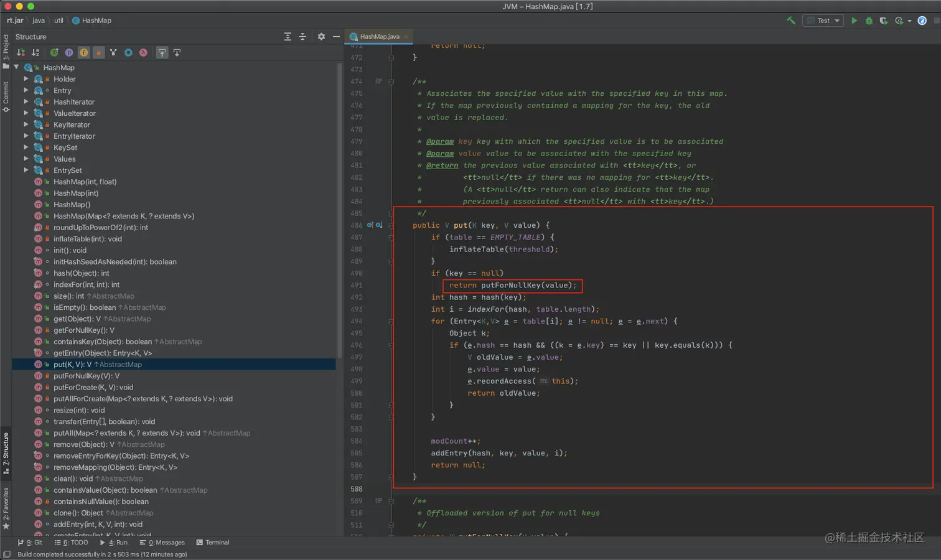Open Structure panel settings gear
Screen dimensions: 941x560
321,37
